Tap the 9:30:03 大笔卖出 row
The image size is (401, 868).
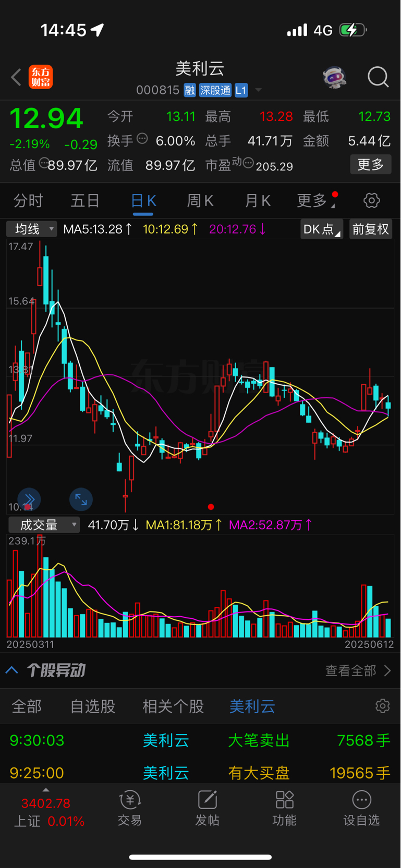point(200,740)
